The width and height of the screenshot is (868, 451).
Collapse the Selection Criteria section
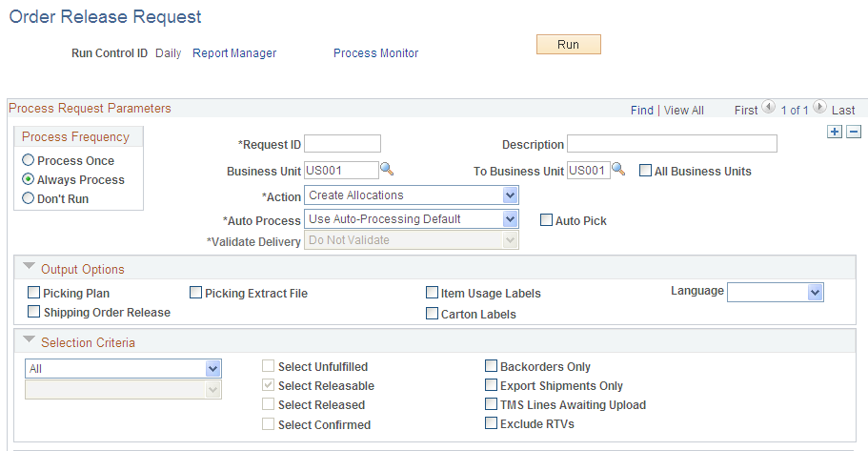pyautogui.click(x=29, y=339)
